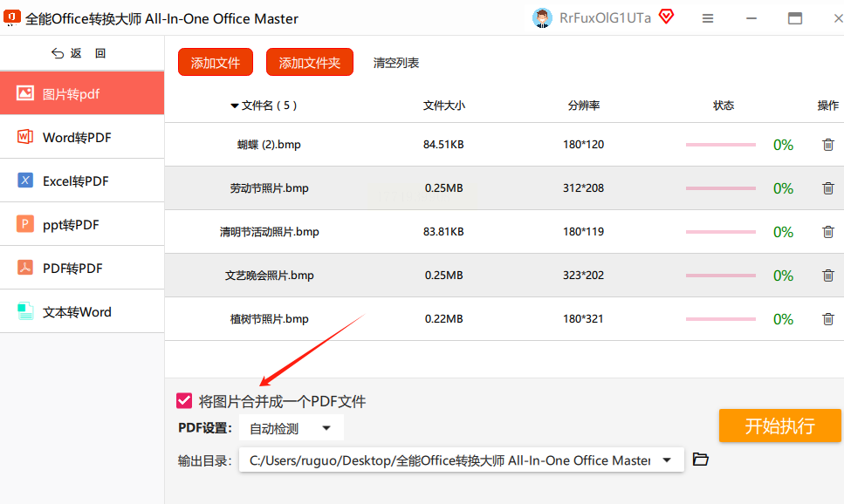Click the Excel转PDF icon
844x504 pixels.
[25, 180]
